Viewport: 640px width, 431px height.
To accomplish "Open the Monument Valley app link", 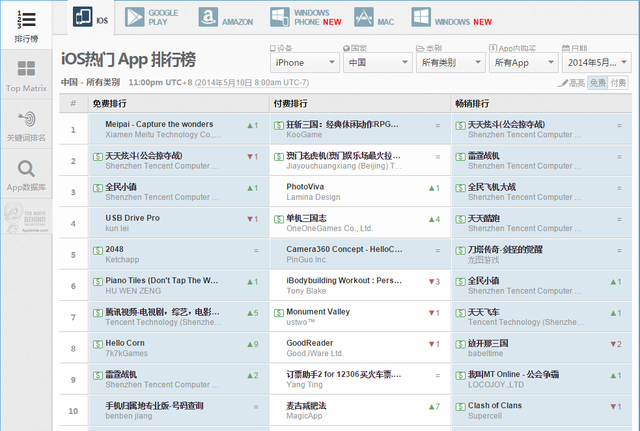I will [x=318, y=312].
